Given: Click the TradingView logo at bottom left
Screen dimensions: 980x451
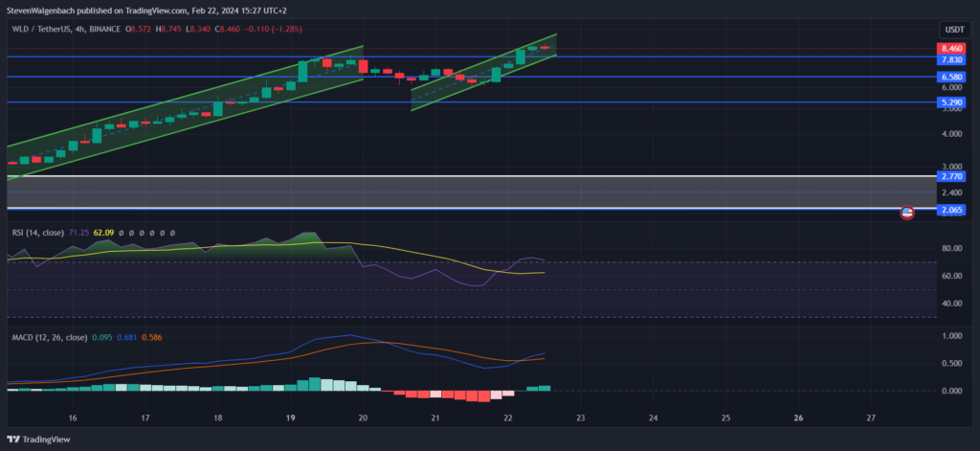Looking at the screenshot, I should [37, 440].
